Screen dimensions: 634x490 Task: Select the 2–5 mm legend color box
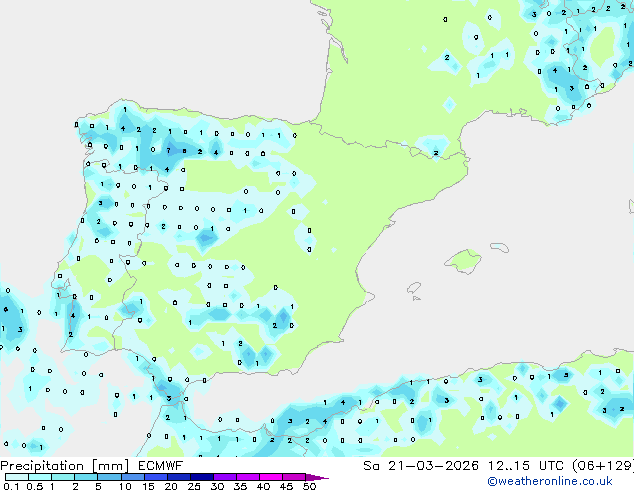point(86,477)
